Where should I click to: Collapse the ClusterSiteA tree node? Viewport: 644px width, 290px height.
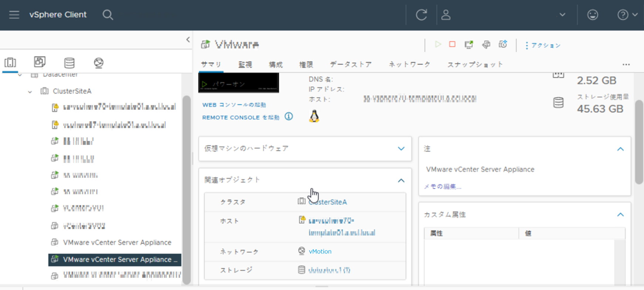[30, 91]
